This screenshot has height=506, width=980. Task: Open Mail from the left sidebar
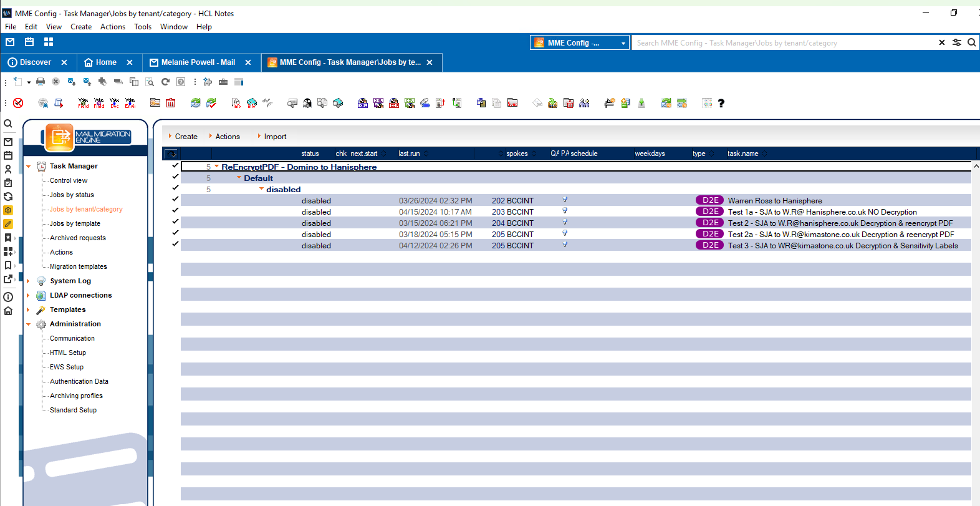pyautogui.click(x=8, y=142)
